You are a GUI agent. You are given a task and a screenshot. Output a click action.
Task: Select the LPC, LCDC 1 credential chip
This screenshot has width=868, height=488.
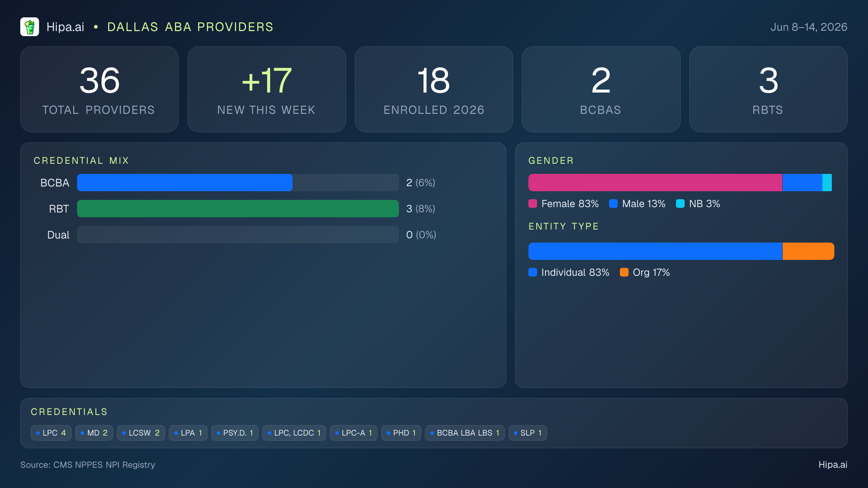click(x=294, y=433)
